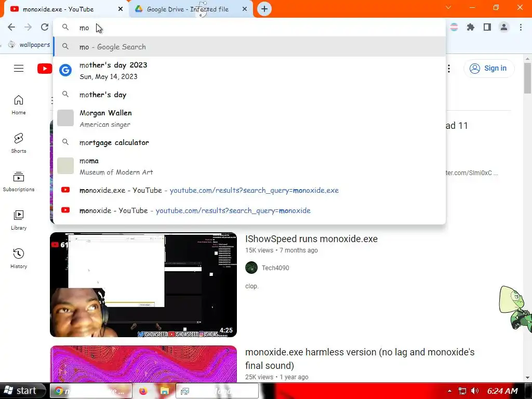Viewport: 532px width, 399px height.
Task: Open YouTube settings three-dot icon near Sign in
Action: (x=449, y=69)
